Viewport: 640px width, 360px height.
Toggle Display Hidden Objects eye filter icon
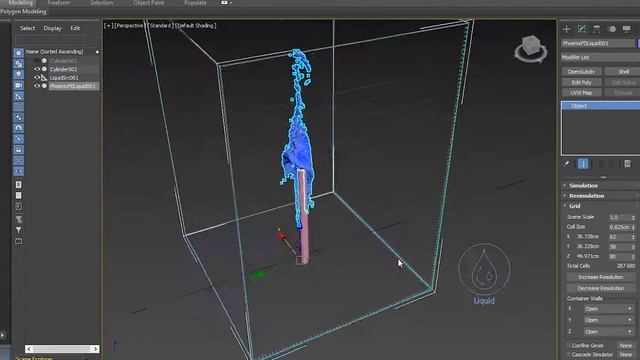(18, 171)
